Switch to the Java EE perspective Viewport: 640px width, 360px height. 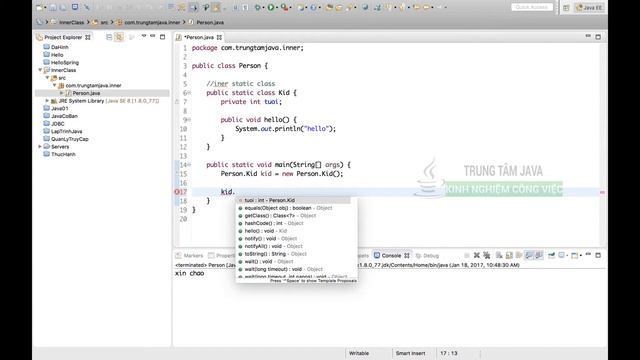pos(589,7)
